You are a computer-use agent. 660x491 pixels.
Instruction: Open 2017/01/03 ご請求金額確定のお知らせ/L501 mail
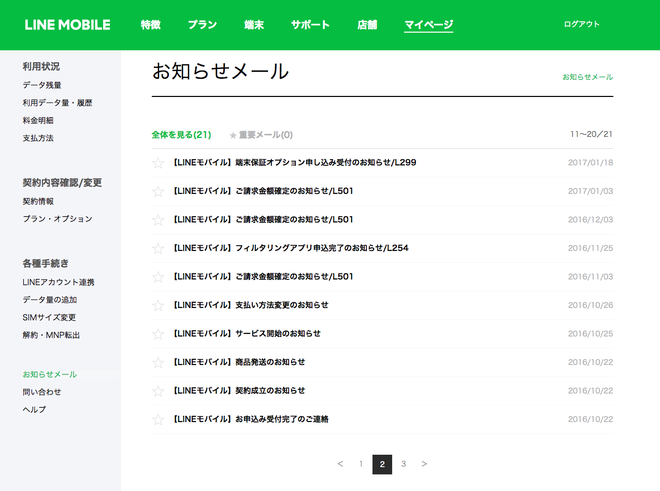[x=263, y=191]
